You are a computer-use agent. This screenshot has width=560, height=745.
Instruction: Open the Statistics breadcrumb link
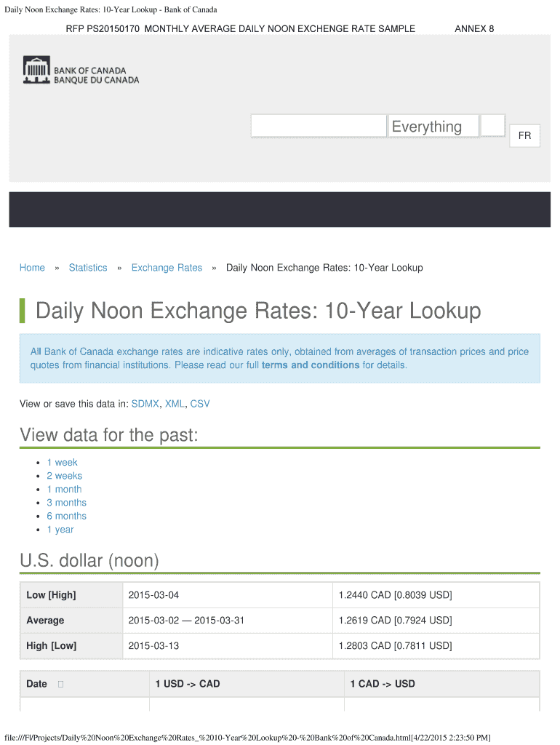pyautogui.click(x=88, y=268)
